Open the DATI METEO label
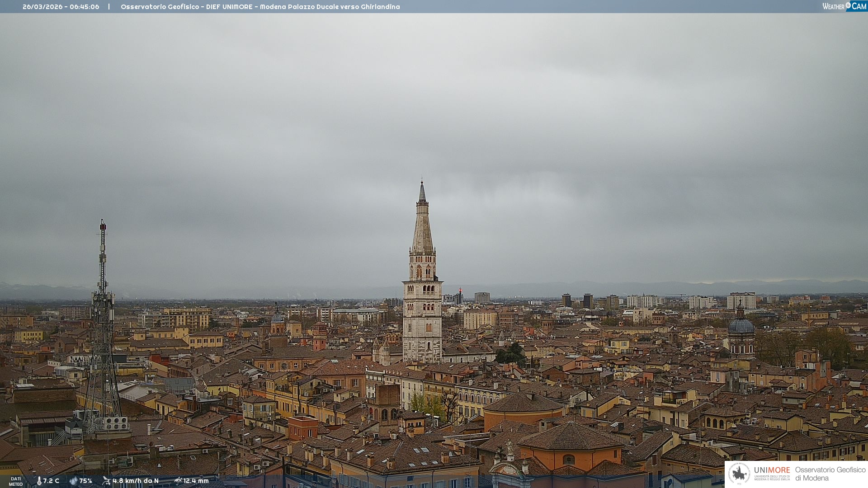Image resolution: width=868 pixels, height=488 pixels. 16,481
